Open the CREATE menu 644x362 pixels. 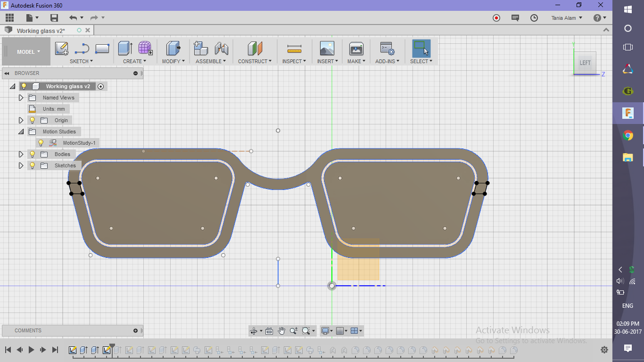point(134,61)
